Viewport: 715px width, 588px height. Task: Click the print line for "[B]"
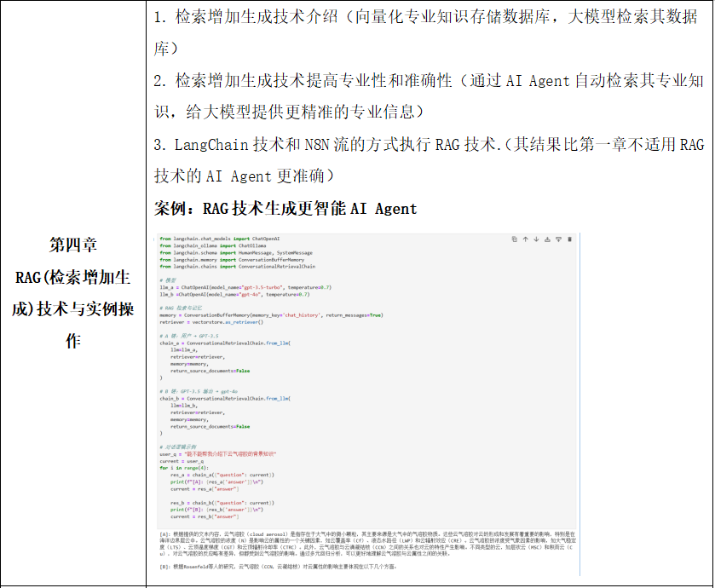[x=217, y=510]
